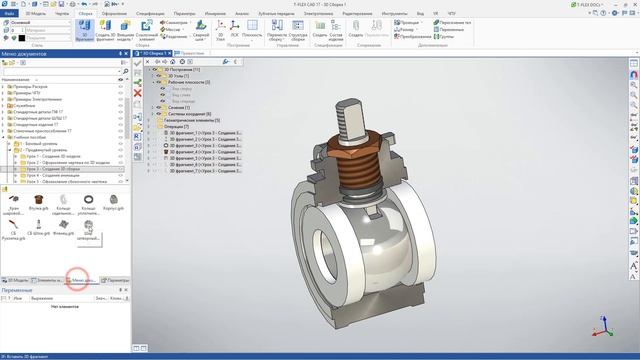The width and height of the screenshot is (640, 360).
Task: Click into the document menu search field
Action: tap(61, 71)
